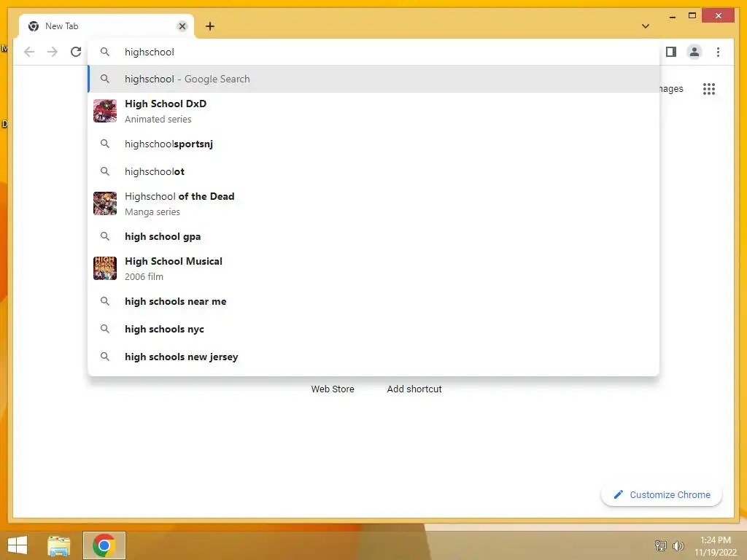Click the Add shortcut button
The height and width of the screenshot is (560, 747).
414,389
